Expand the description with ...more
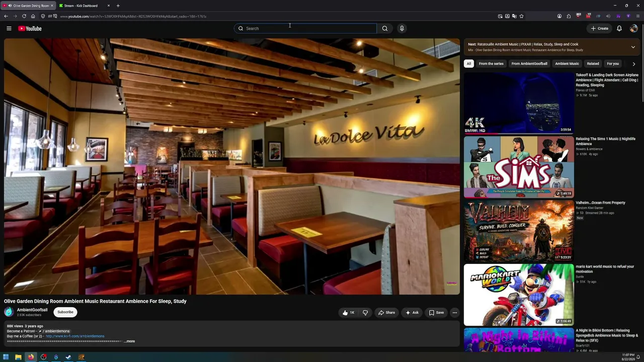The width and height of the screenshot is (644, 362). click(x=130, y=341)
